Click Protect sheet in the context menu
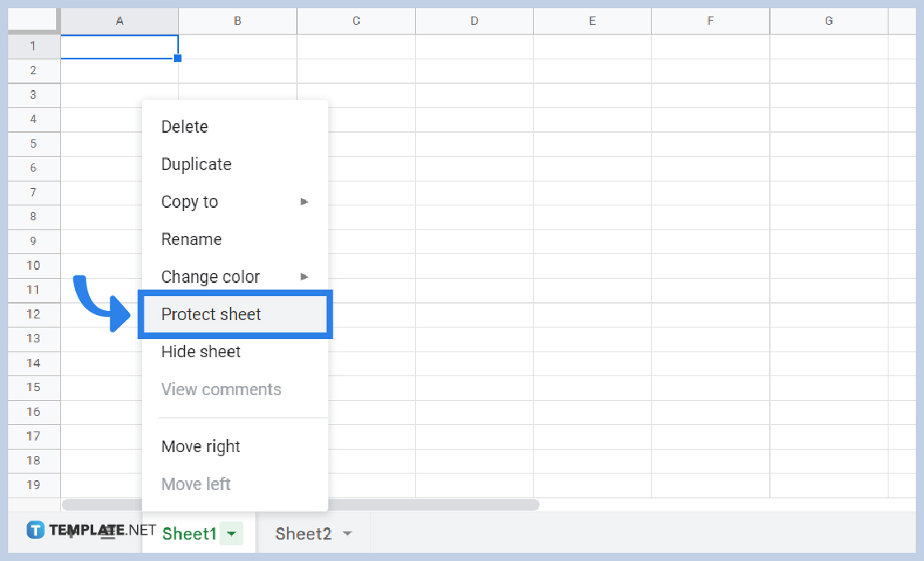The width and height of the screenshot is (924, 561). point(210,314)
